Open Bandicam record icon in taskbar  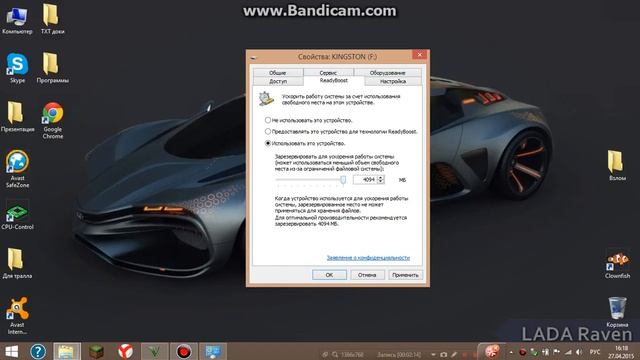(184, 351)
